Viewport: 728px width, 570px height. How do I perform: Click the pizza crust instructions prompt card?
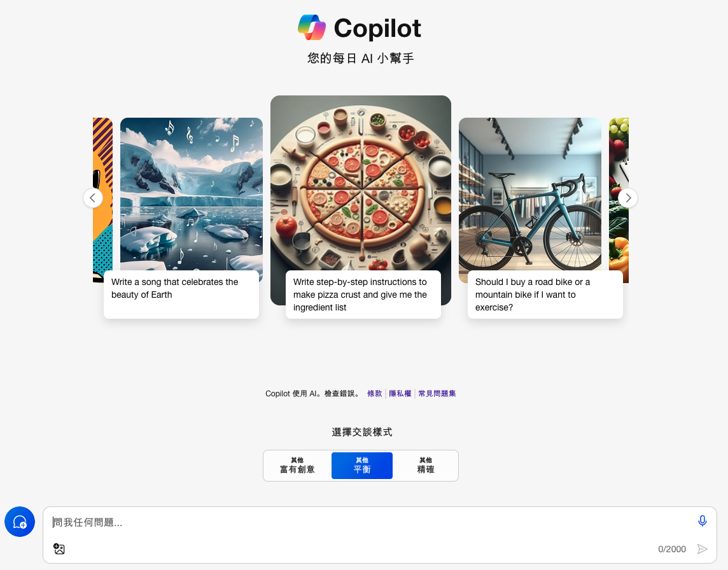tap(363, 295)
